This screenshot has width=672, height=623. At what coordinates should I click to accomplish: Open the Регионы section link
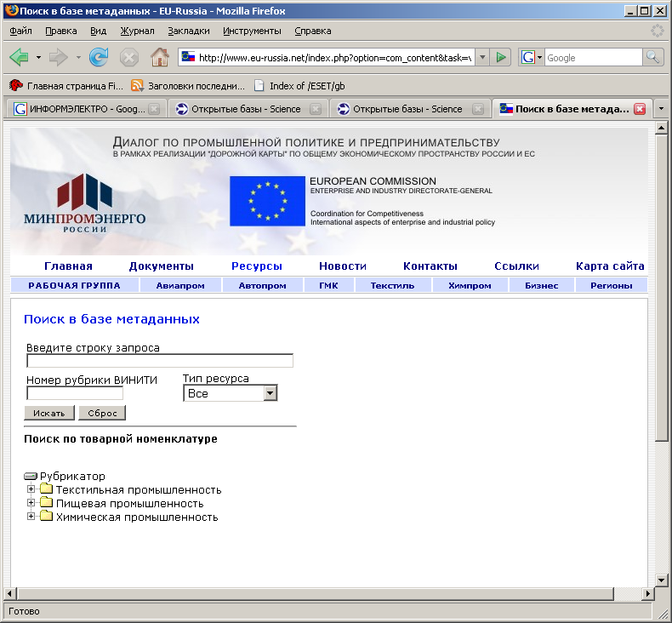(611, 286)
